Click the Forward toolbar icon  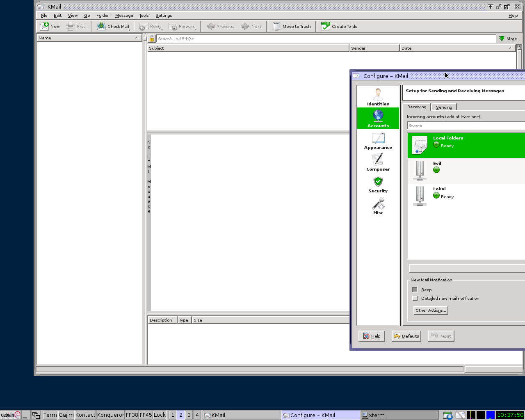[173, 27]
